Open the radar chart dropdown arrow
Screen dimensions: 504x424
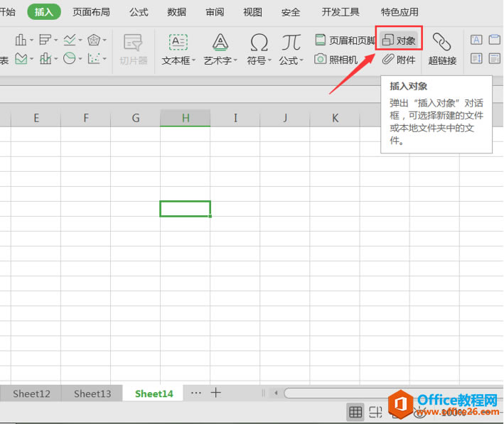(x=104, y=40)
